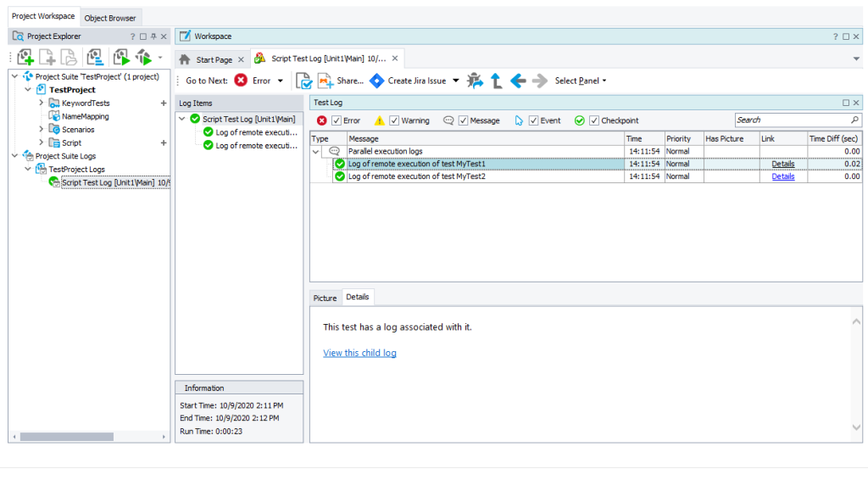Viewport: 868px width, 480px height.
Task: Click the plus button beside Script
Action: 164,142
